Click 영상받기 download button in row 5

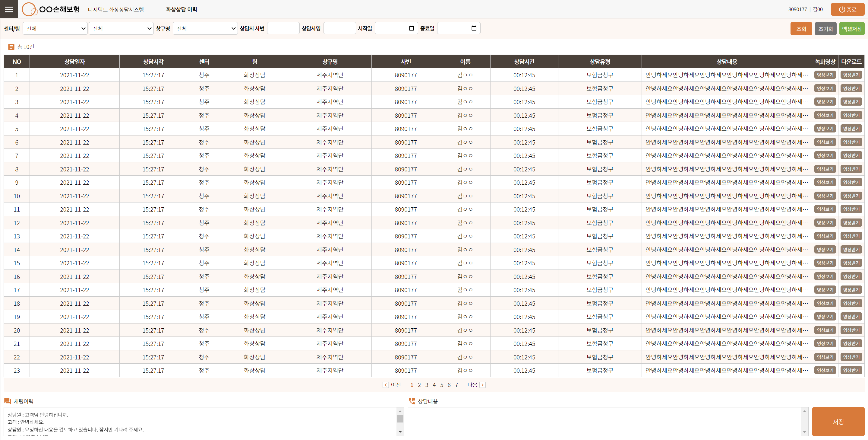click(851, 129)
